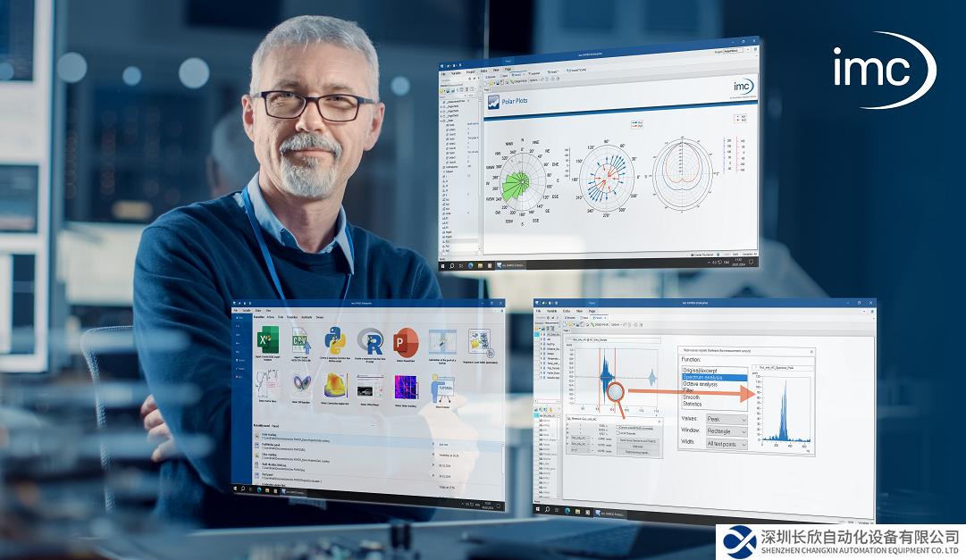Open the Width dropdown showing All test points
This screenshot has width=966, height=560.
point(726,444)
